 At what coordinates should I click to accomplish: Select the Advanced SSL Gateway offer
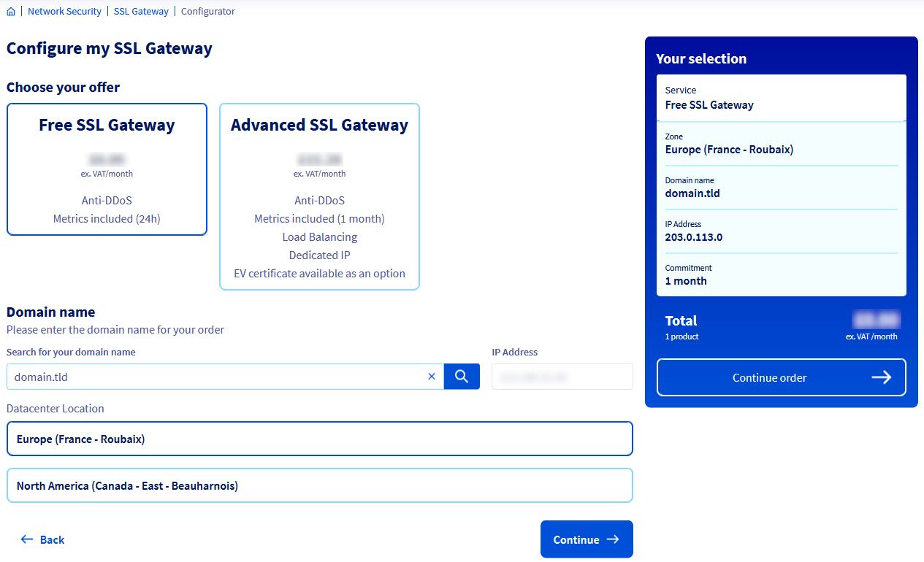(x=319, y=196)
